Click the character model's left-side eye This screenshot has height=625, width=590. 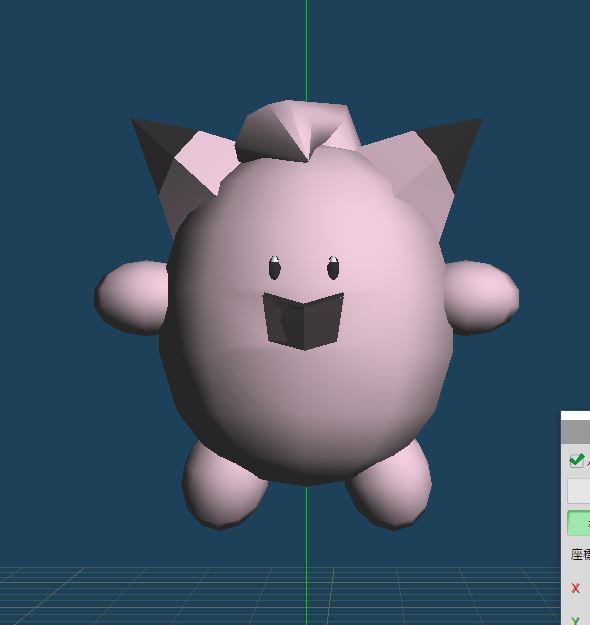(275, 268)
